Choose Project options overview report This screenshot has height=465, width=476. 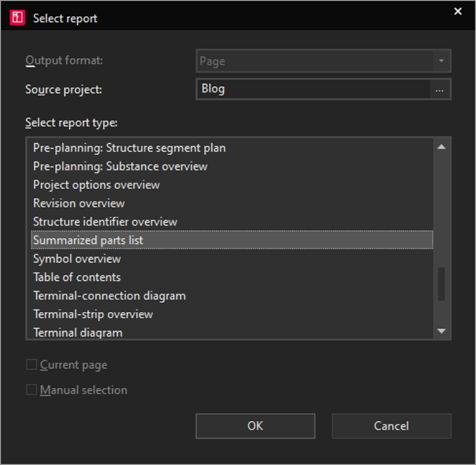pos(232,185)
